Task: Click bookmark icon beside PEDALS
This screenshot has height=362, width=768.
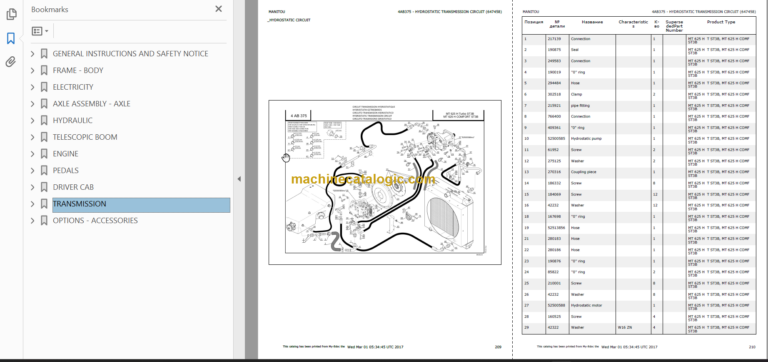Action: 44,170
